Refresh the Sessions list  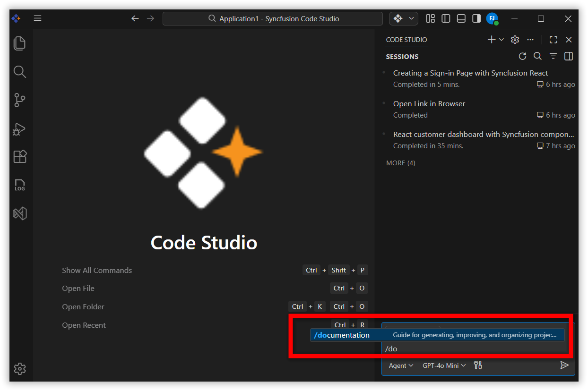click(522, 56)
